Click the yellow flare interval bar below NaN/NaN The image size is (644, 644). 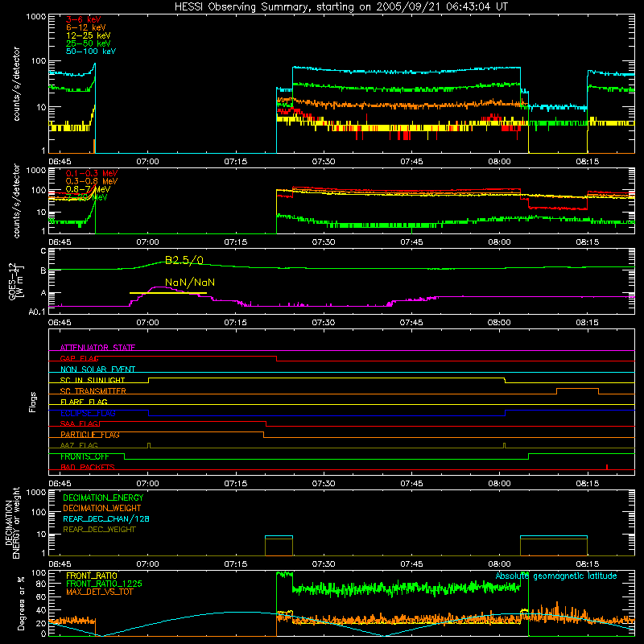[x=168, y=293]
